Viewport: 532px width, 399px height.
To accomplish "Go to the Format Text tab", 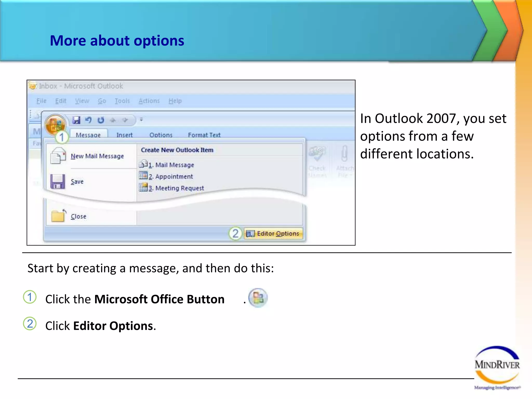I will click(x=204, y=135).
